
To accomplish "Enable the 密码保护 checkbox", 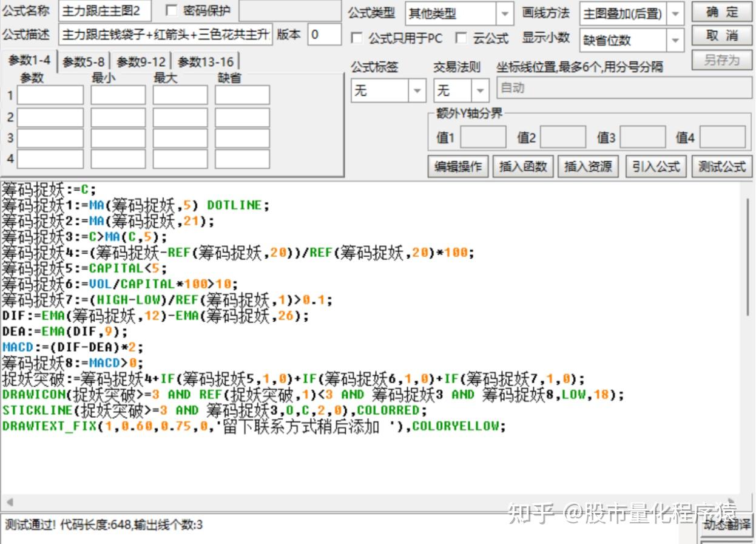I will 172,11.
